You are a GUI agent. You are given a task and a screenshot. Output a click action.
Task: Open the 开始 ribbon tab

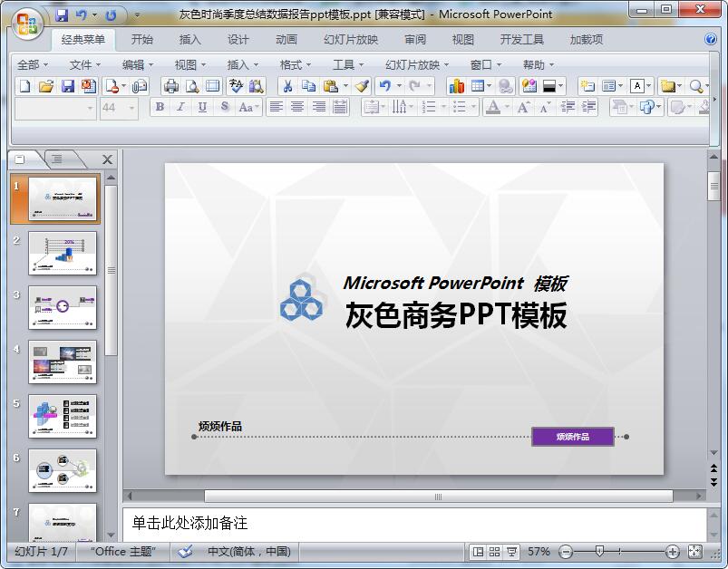[141, 40]
